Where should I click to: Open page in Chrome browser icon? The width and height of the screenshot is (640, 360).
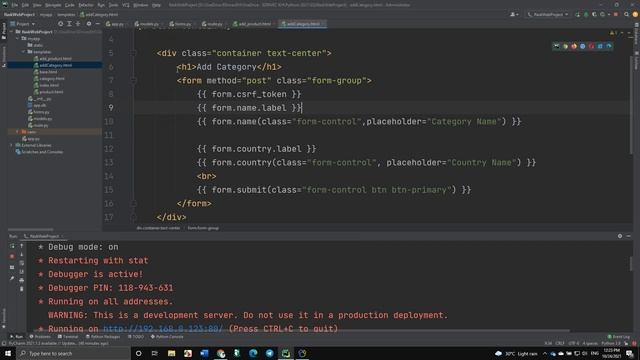click(565, 46)
